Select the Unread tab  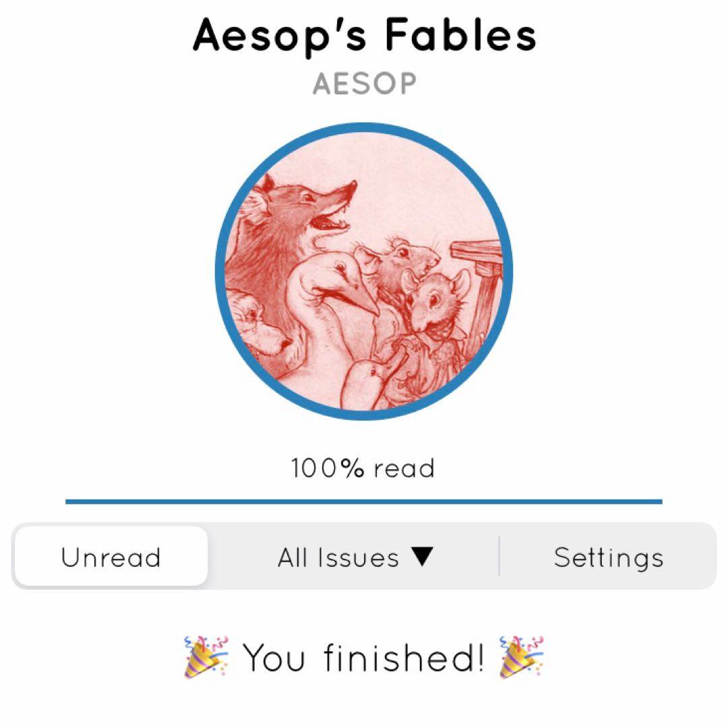111,557
